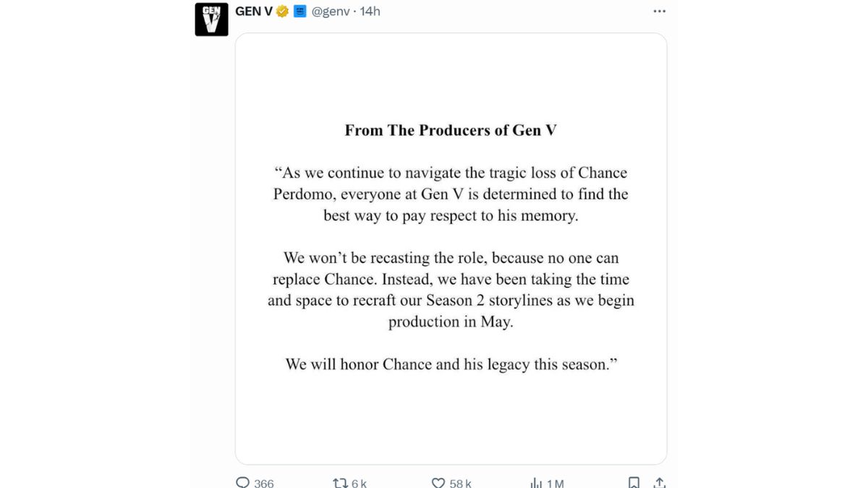Screen dimensions: 868x488
Task: View the 366 replies count
Action: click(x=263, y=482)
